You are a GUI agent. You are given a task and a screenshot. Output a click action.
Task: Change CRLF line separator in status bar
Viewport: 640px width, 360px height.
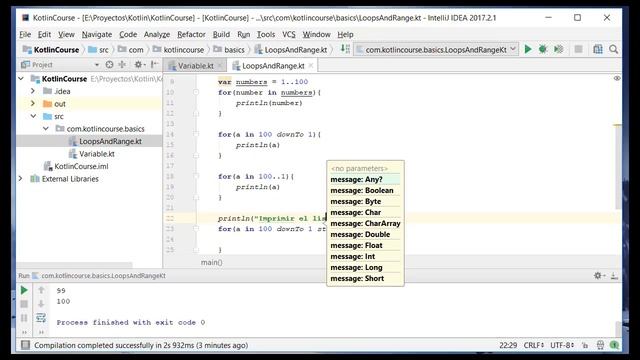pos(533,345)
